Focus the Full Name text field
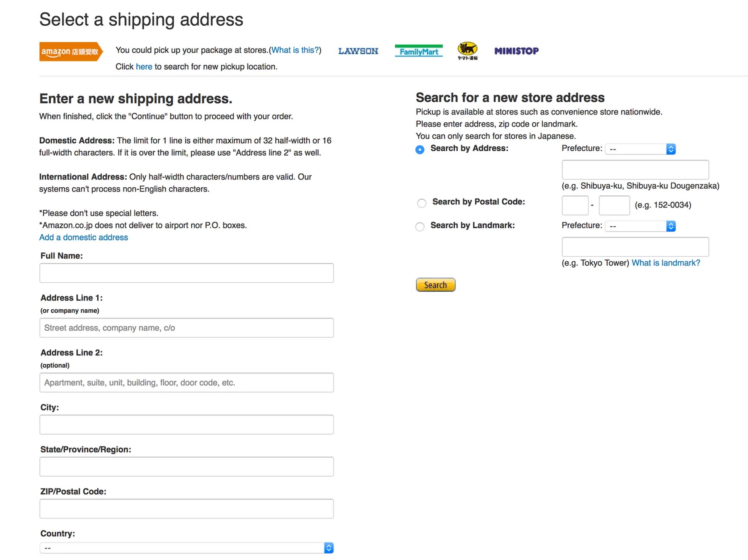This screenshot has height=560, width=748. [186, 273]
